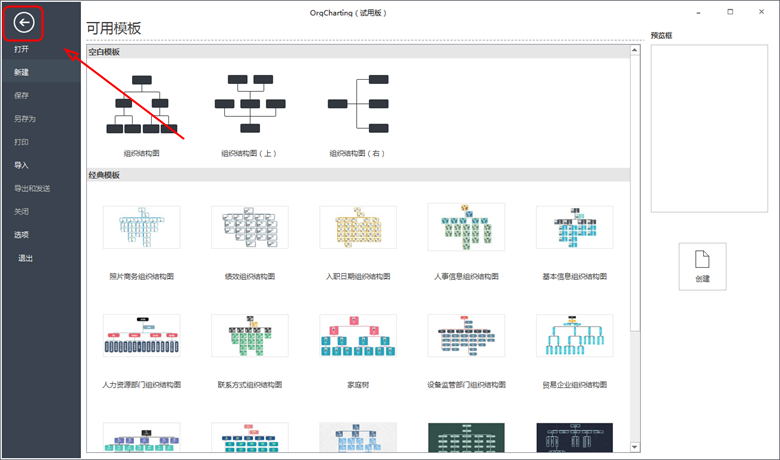Screen dimensions: 780x460
Task: Select the 组织结构图（上）blank template
Action: [x=250, y=104]
